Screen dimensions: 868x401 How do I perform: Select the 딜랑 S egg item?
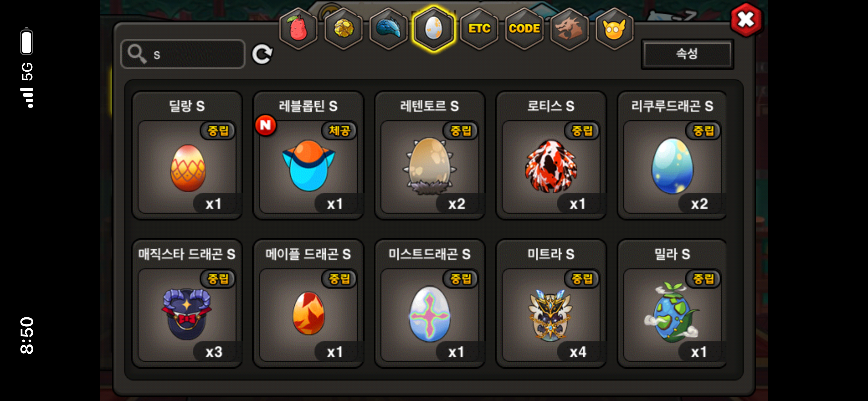pyautogui.click(x=187, y=155)
